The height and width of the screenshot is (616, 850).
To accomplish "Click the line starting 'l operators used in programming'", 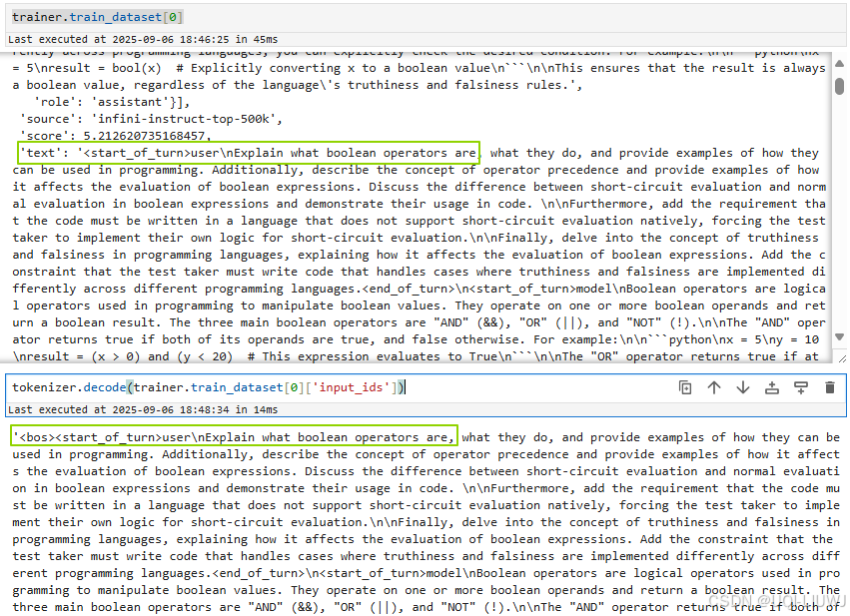I will (420, 306).
